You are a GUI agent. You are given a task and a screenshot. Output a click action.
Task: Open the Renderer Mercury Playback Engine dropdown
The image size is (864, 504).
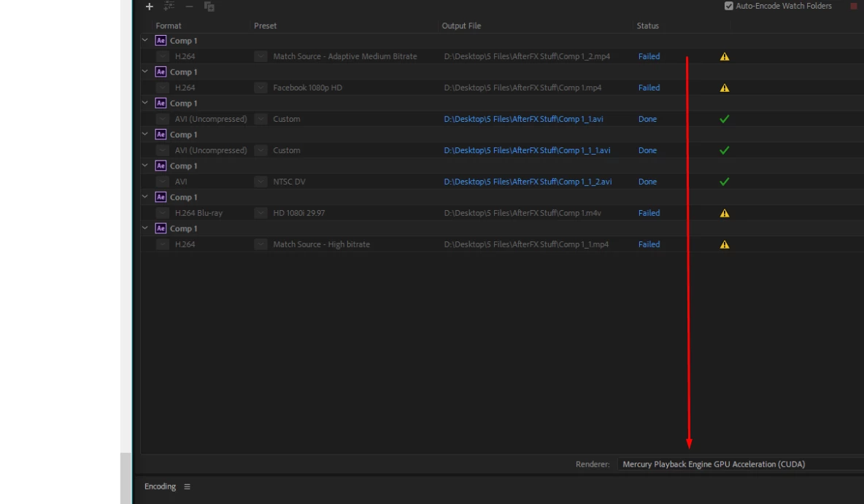click(740, 465)
